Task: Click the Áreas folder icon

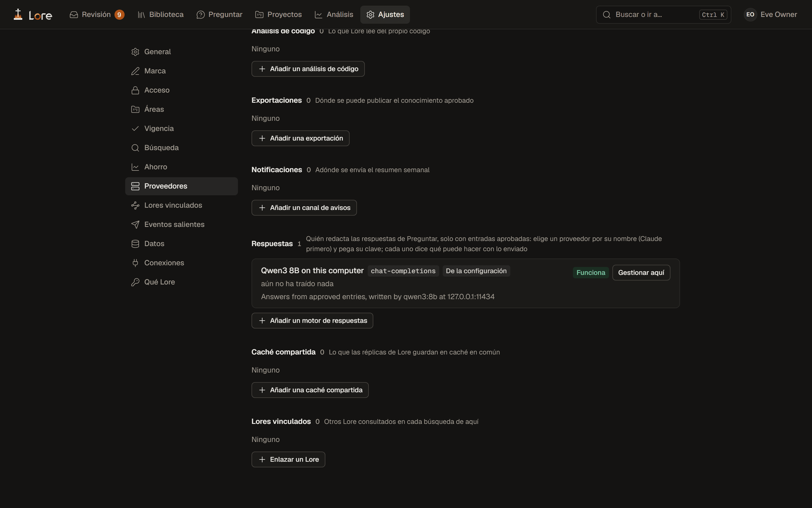Action: point(135,109)
